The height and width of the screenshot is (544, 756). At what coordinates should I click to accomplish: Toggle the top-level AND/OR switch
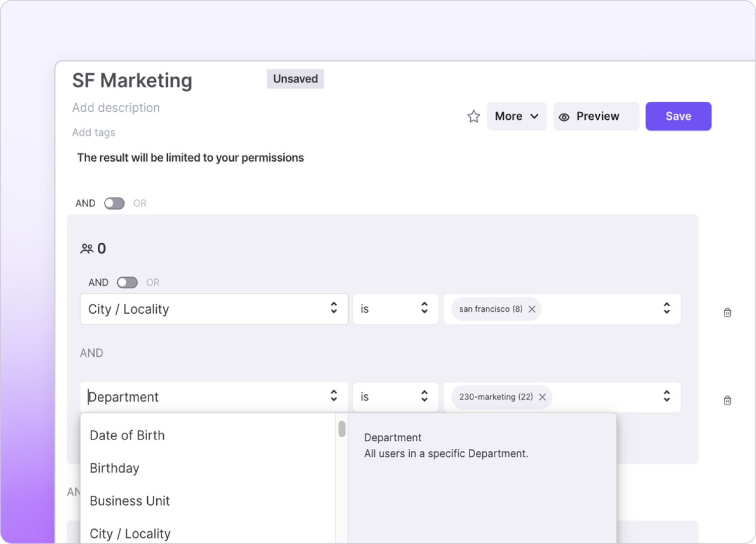(x=114, y=203)
